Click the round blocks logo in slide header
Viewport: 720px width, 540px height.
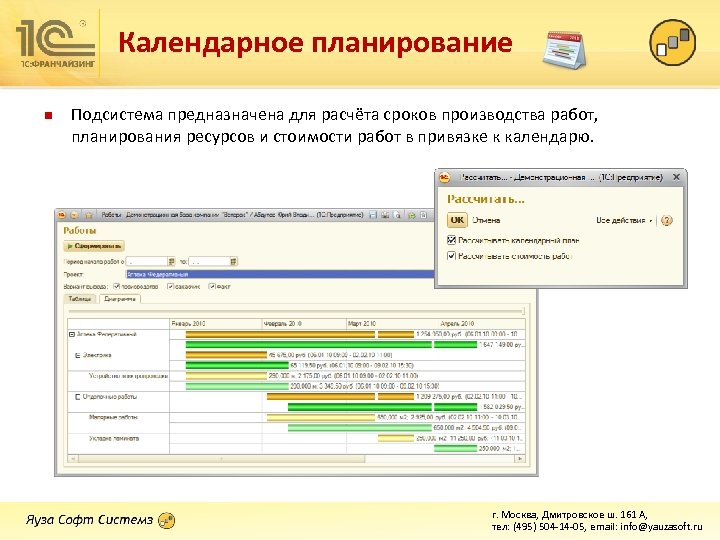point(673,42)
